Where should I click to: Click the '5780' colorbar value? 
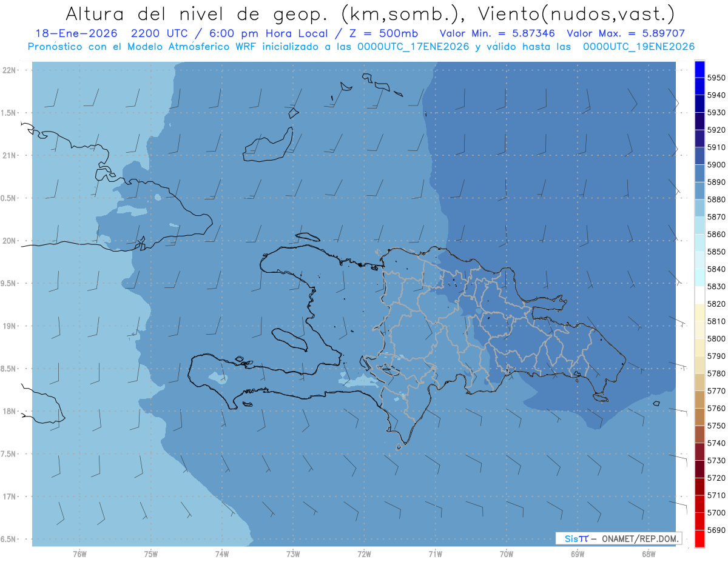click(x=716, y=373)
